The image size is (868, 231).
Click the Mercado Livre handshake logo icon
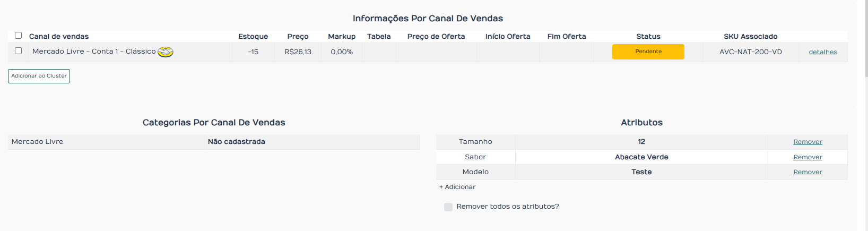pyautogui.click(x=166, y=52)
